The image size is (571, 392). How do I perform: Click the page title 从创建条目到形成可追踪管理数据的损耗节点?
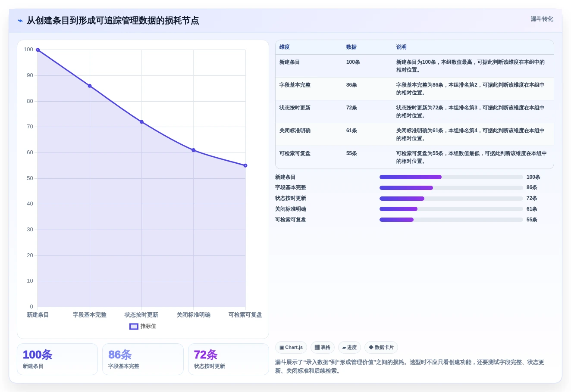click(x=113, y=21)
